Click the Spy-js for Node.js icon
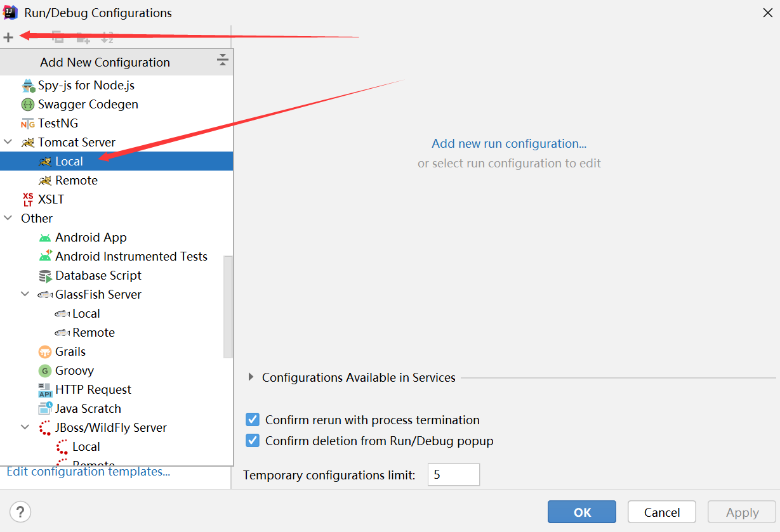The height and width of the screenshot is (532, 780). (x=28, y=85)
